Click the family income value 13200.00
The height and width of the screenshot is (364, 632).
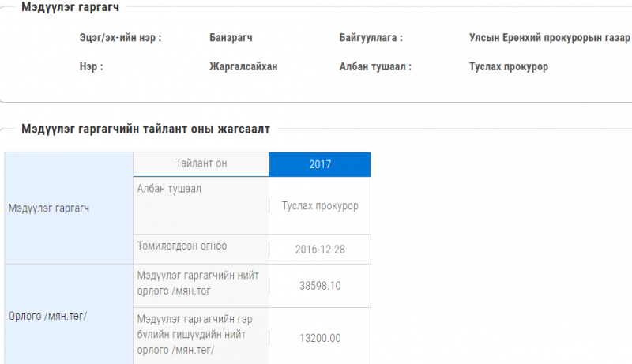pyautogui.click(x=320, y=338)
